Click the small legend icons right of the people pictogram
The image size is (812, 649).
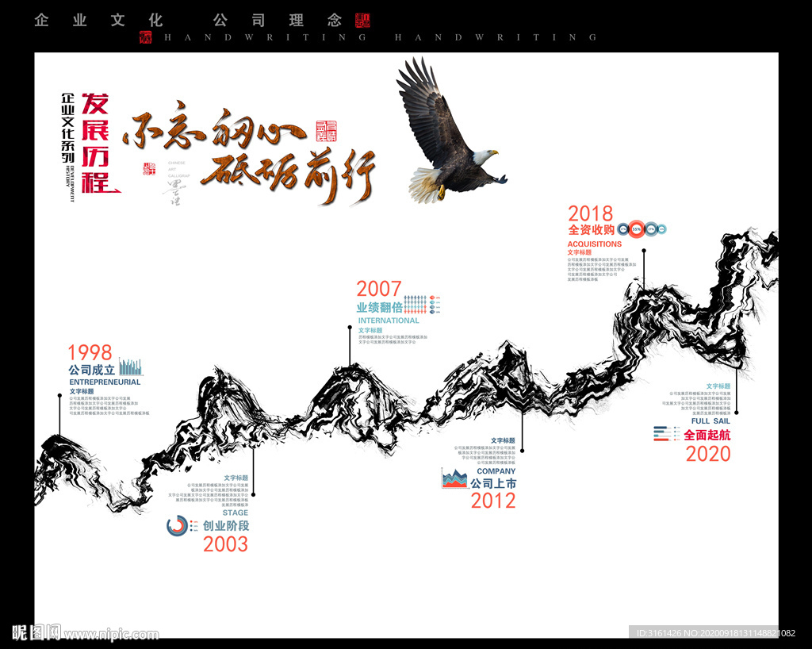[x=435, y=305]
